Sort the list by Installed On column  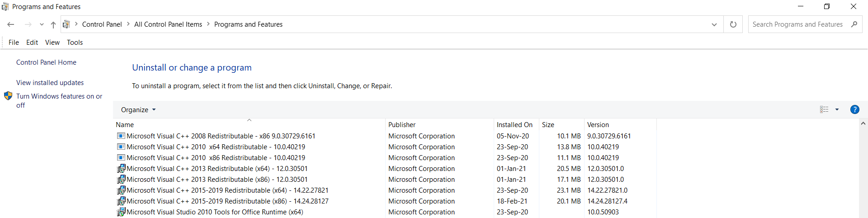click(514, 125)
